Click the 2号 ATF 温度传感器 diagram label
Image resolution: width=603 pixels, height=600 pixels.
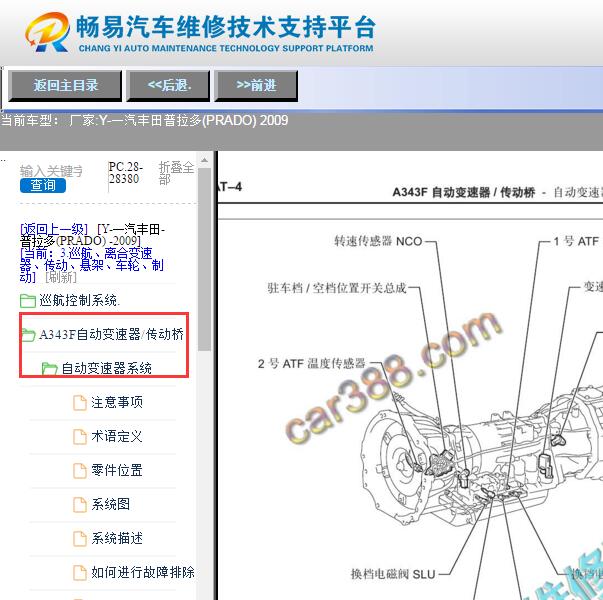tap(311, 363)
